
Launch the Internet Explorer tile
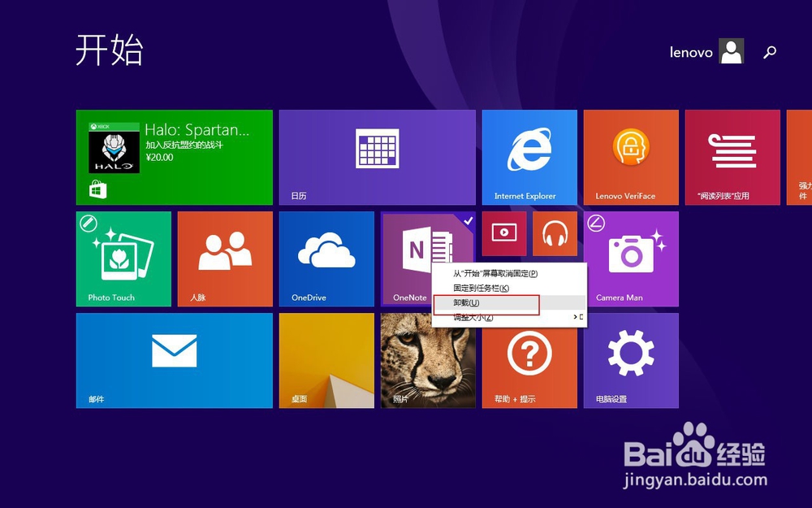(529, 157)
